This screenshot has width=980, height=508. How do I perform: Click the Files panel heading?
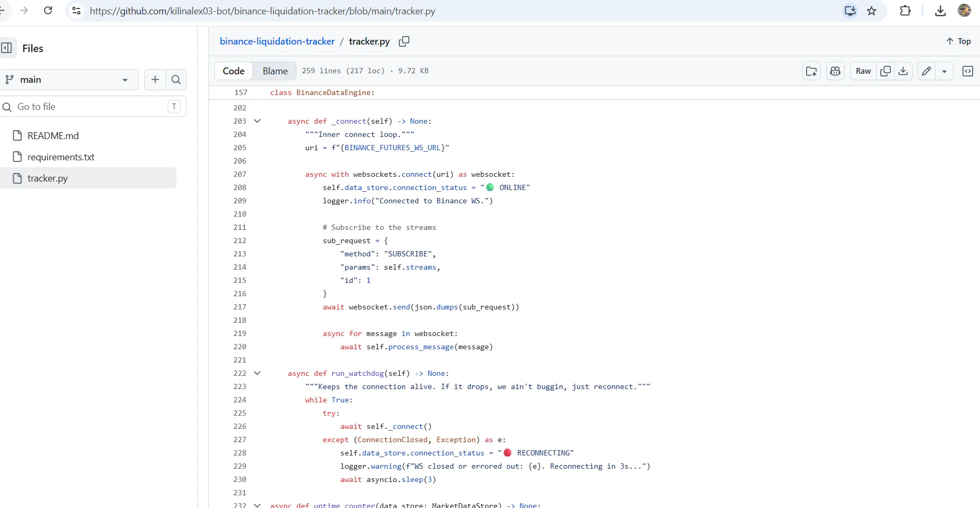pyautogui.click(x=33, y=48)
